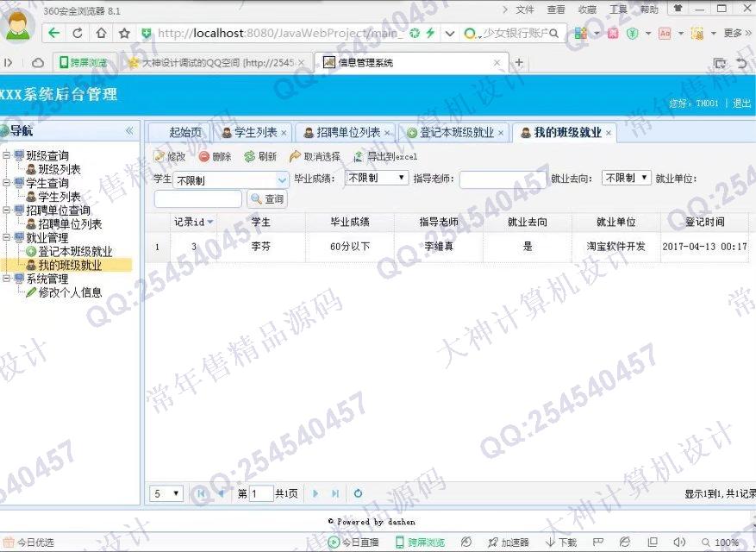Open 收藏 menu

[x=587, y=9]
